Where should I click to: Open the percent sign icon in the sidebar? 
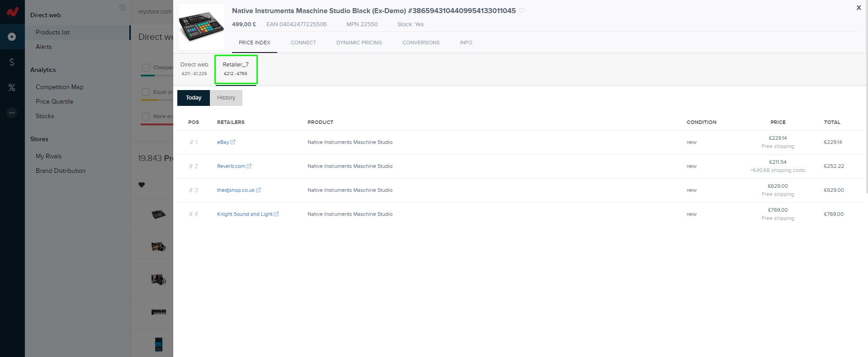pos(12,87)
